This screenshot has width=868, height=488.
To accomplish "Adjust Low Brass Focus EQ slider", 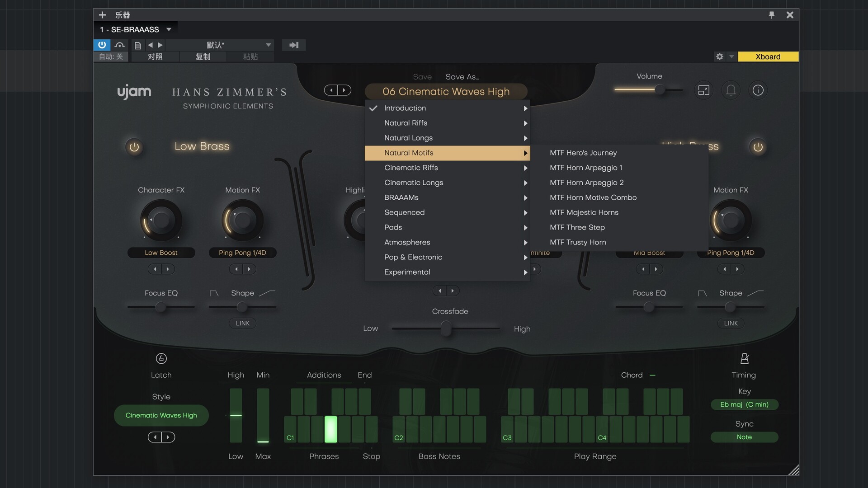I will 161,307.
